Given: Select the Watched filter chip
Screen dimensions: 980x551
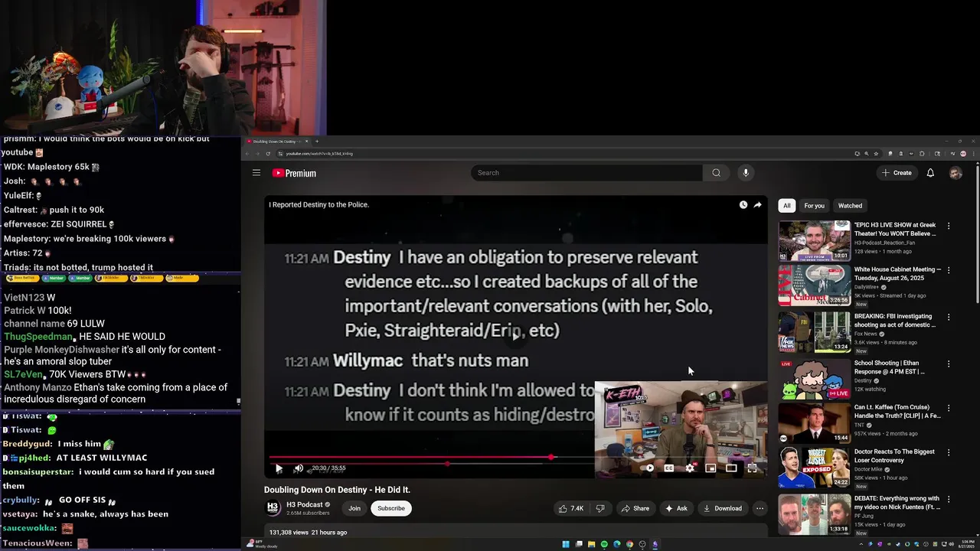Looking at the screenshot, I should pyautogui.click(x=850, y=206).
